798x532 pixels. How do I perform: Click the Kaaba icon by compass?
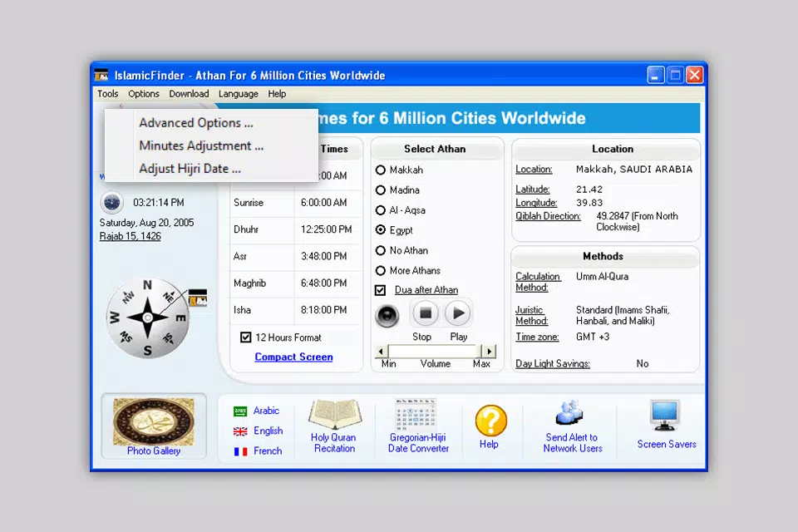[198, 298]
